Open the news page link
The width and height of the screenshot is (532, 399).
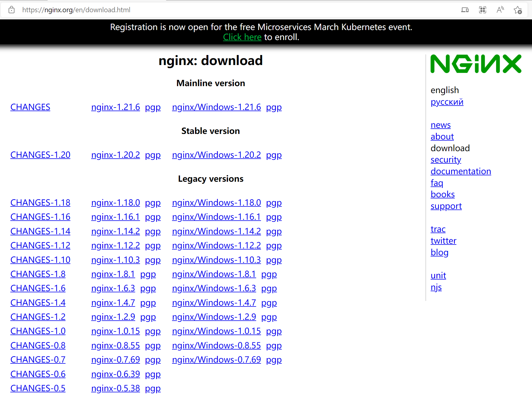(x=441, y=125)
